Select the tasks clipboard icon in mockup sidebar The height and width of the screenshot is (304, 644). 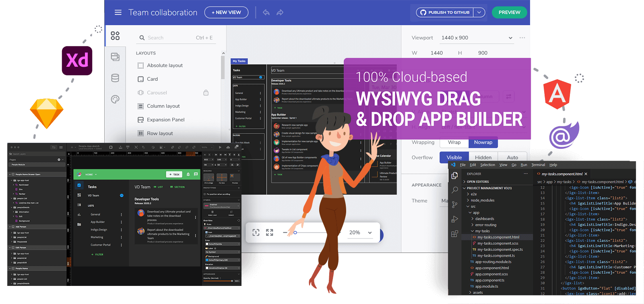79,185
